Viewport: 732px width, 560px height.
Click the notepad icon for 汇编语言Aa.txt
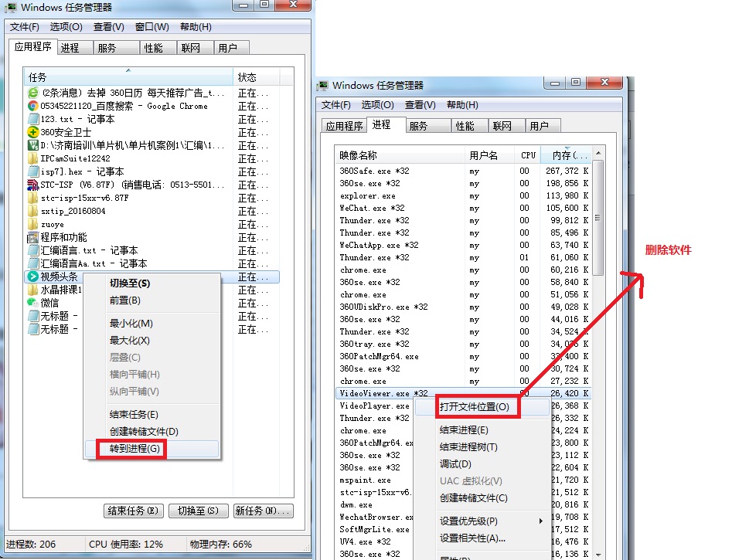[32, 263]
